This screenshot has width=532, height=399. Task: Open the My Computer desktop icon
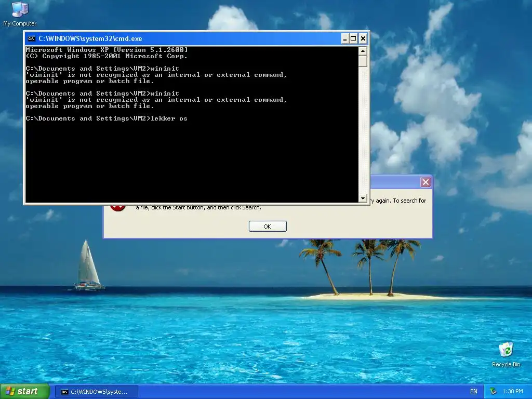click(x=20, y=14)
